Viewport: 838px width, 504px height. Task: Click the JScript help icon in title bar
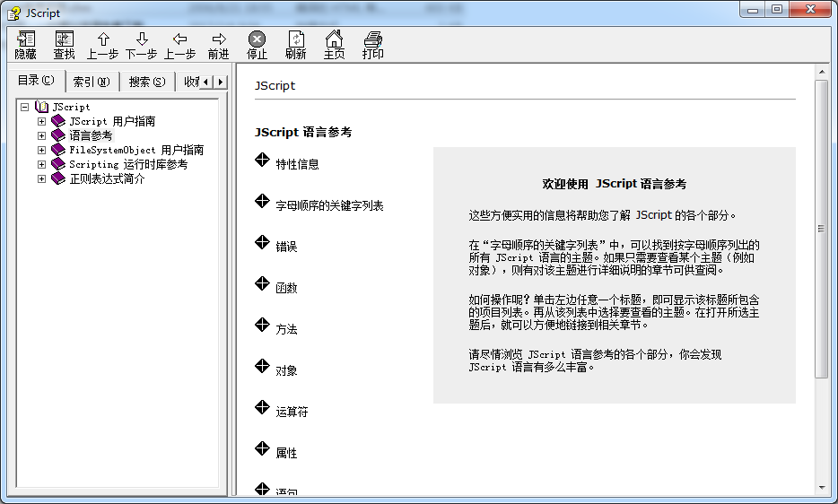point(13,13)
